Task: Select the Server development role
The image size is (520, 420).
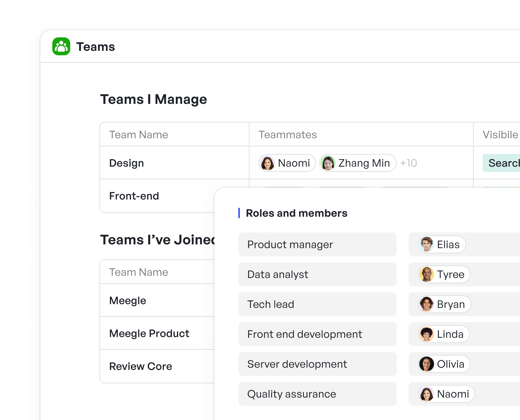Action: click(317, 364)
